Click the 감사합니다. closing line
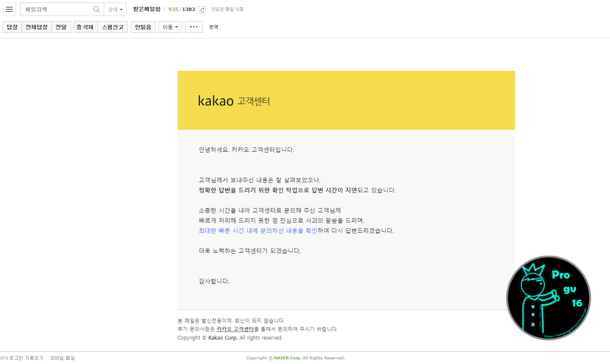Viewport: 610px width, 364px height. click(214, 281)
